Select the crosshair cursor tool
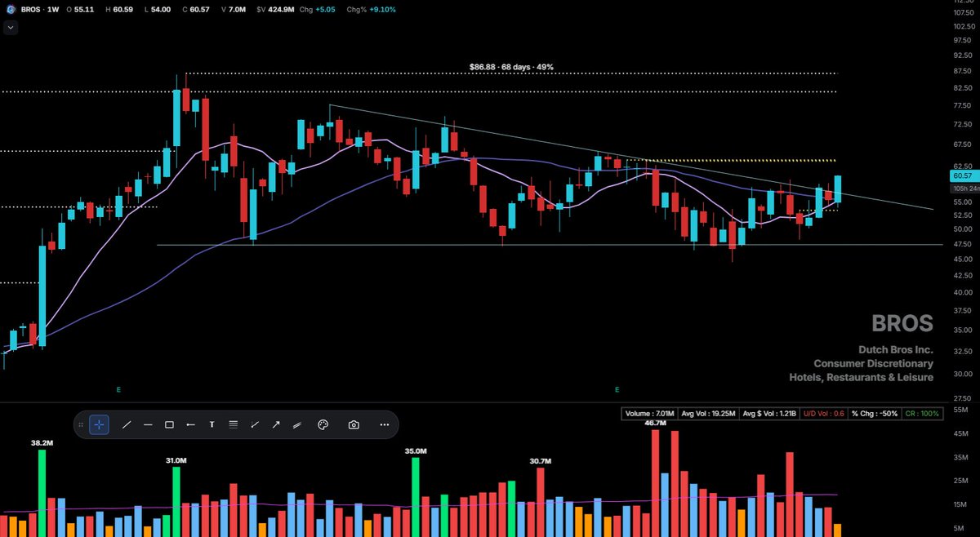Image resolution: width=980 pixels, height=537 pixels. click(x=99, y=424)
